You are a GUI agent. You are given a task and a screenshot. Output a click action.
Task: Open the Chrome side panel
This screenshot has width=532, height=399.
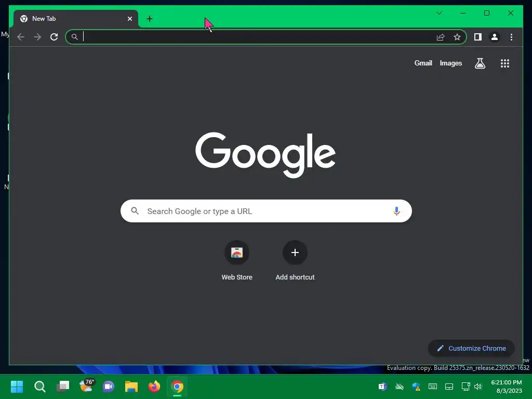478,37
